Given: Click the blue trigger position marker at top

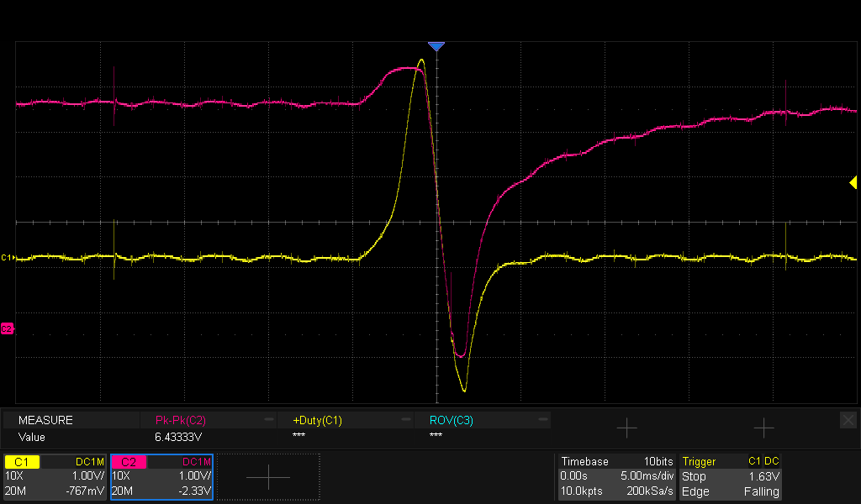Looking at the screenshot, I should click(436, 46).
